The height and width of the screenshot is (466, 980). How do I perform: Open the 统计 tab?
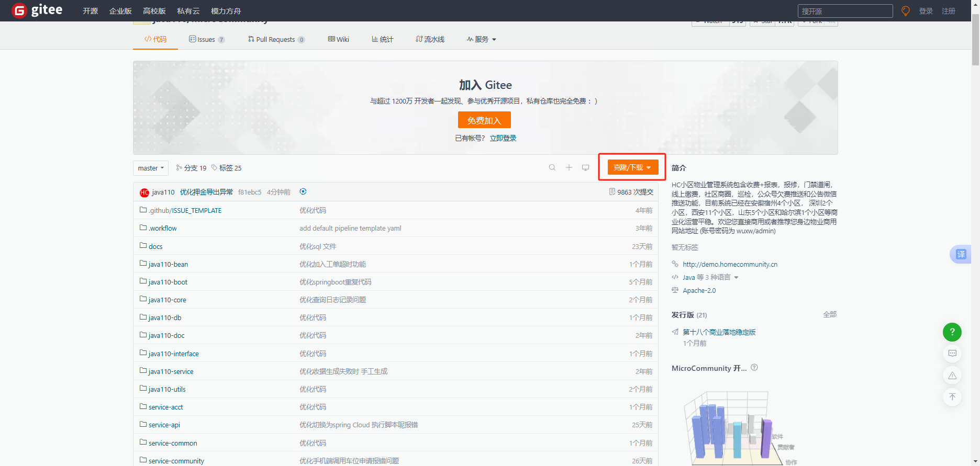tap(383, 39)
